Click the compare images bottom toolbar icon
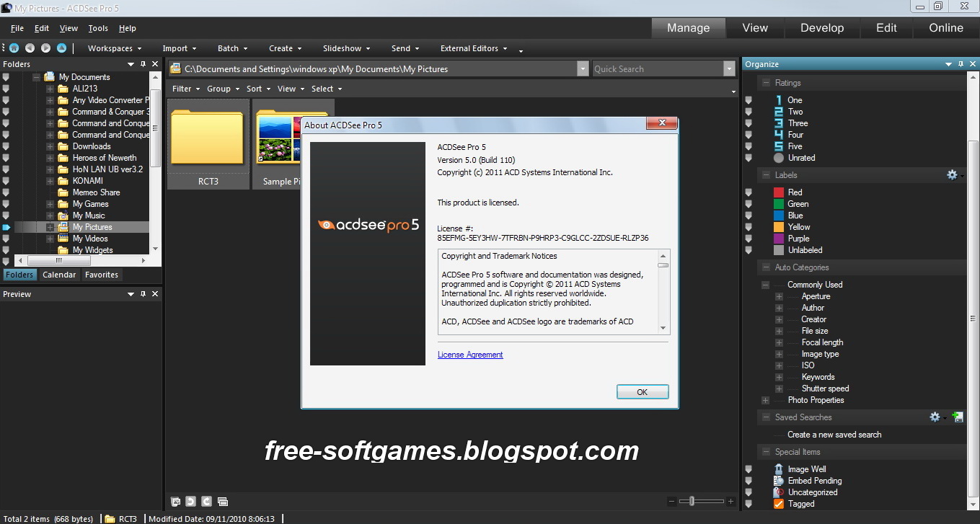 pos(223,501)
